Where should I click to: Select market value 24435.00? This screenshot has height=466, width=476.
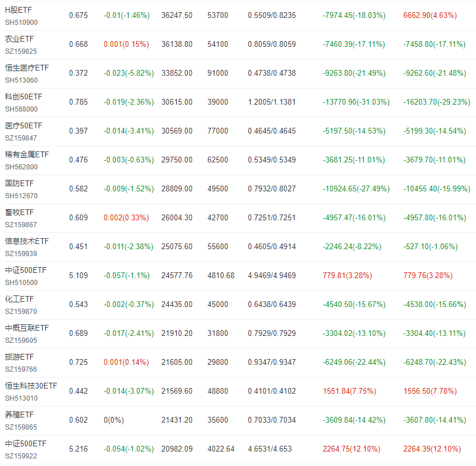pyautogui.click(x=177, y=304)
